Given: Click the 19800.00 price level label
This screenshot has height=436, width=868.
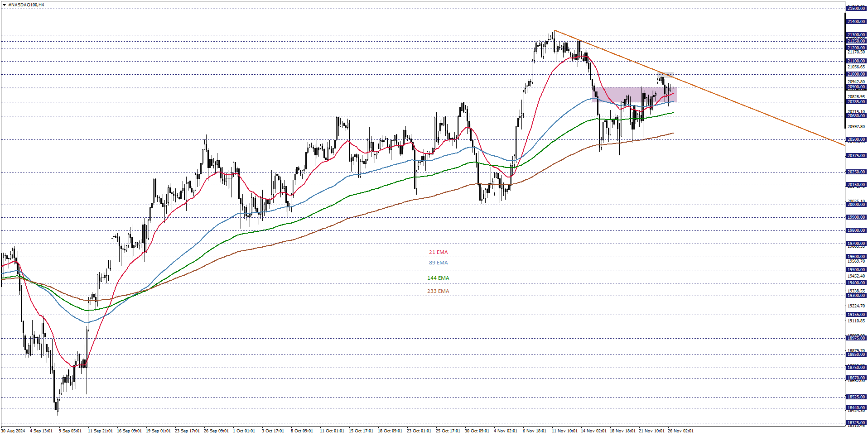Looking at the screenshot, I should pos(856,230).
